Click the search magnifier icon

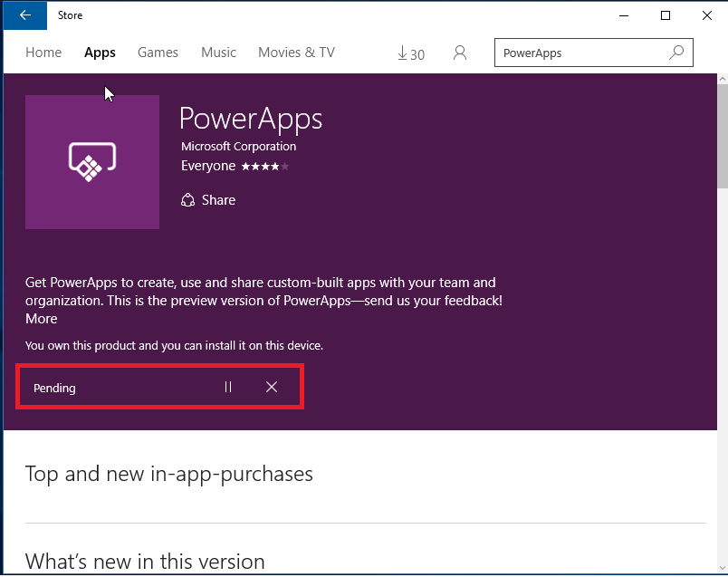point(676,53)
